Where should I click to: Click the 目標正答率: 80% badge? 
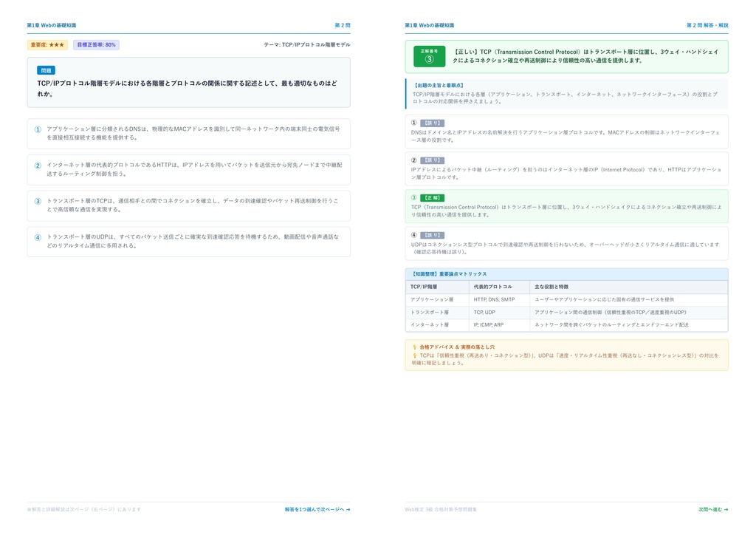[97, 45]
